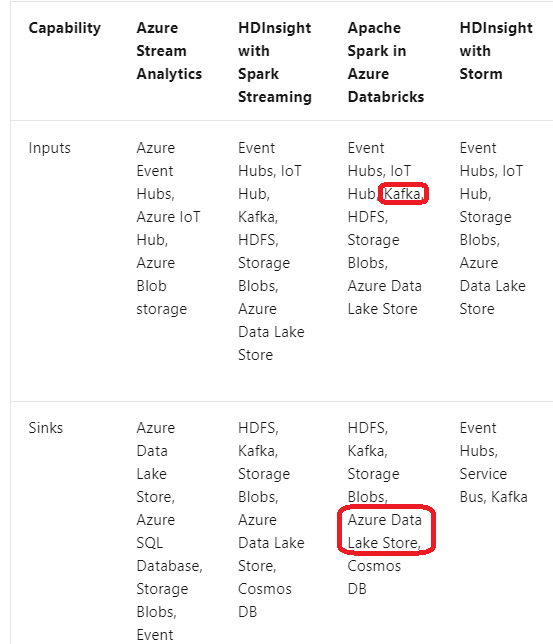Click HDFS in Spark Streaming sinks cell
The width and height of the screenshot is (553, 644).
[x=258, y=428]
